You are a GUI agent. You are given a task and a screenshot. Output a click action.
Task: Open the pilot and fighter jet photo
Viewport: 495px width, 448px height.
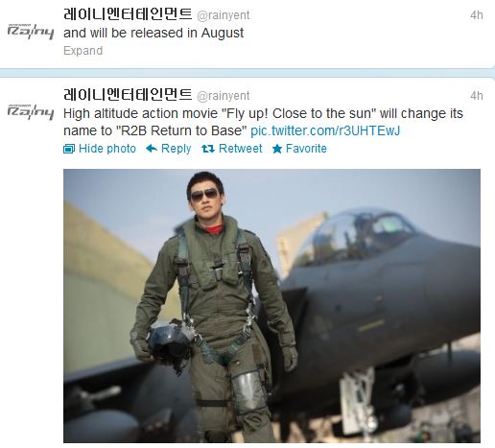pos(271,306)
